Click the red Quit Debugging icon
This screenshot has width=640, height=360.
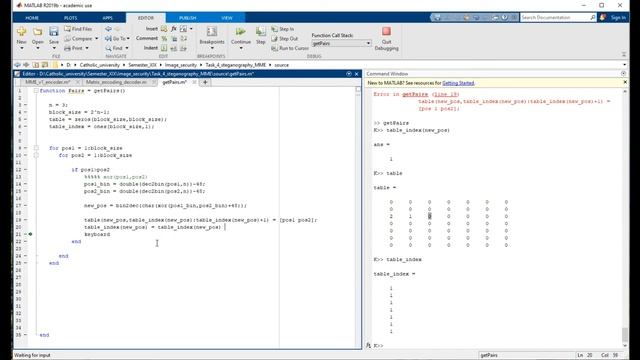386,31
